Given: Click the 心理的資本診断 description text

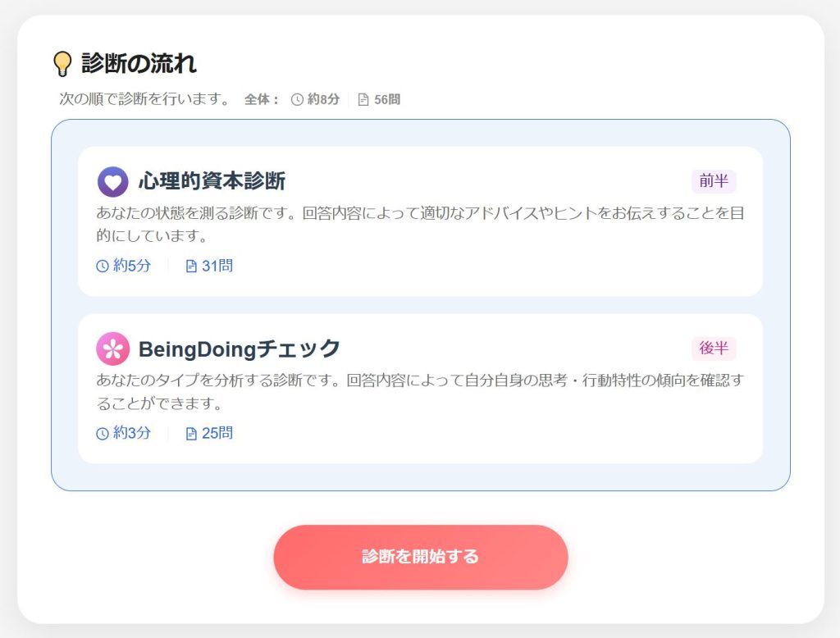Looking at the screenshot, I should coord(419,224).
